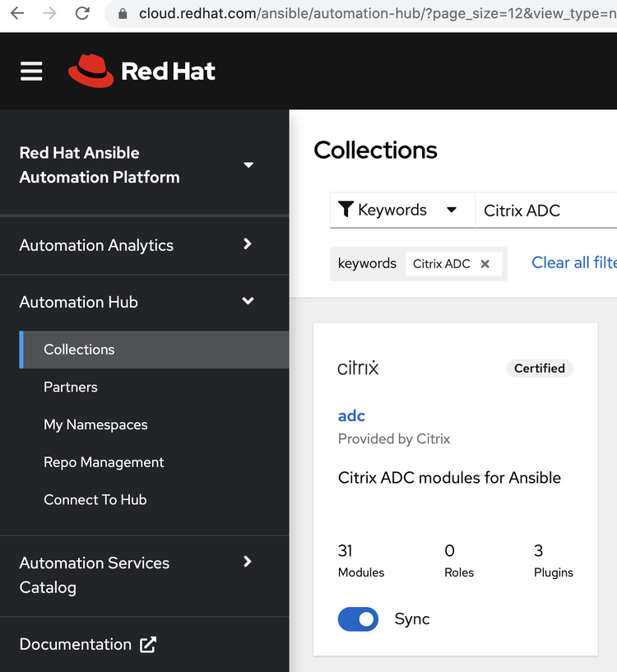Go forward in the browser
This screenshot has height=672, width=617.
(x=49, y=13)
